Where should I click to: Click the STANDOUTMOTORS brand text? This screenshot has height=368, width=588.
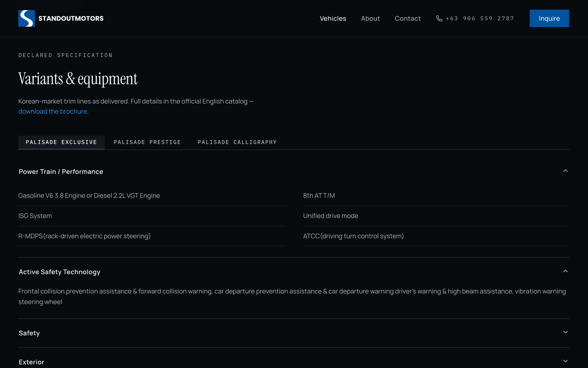click(71, 18)
